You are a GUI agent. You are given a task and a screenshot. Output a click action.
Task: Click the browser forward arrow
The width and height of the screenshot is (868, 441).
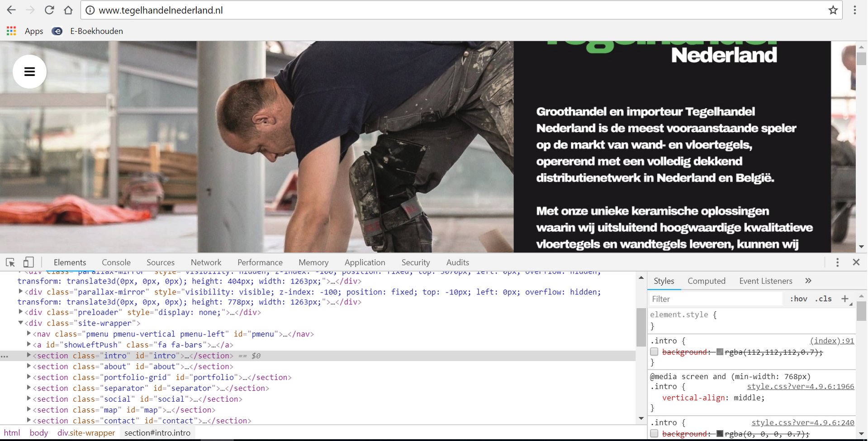pyautogui.click(x=30, y=10)
